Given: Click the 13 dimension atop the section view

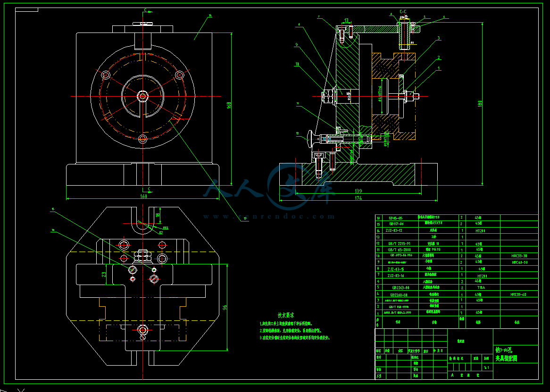Looking at the screenshot, I should (346, 21).
